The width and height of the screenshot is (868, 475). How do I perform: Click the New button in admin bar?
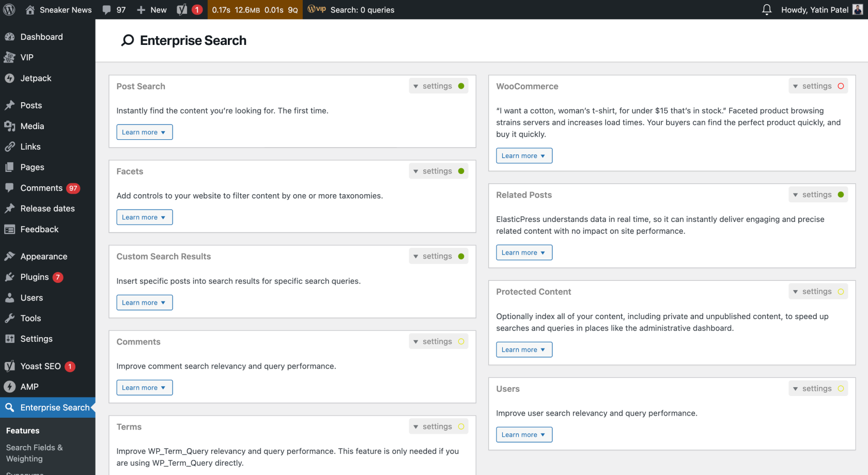[x=152, y=10]
